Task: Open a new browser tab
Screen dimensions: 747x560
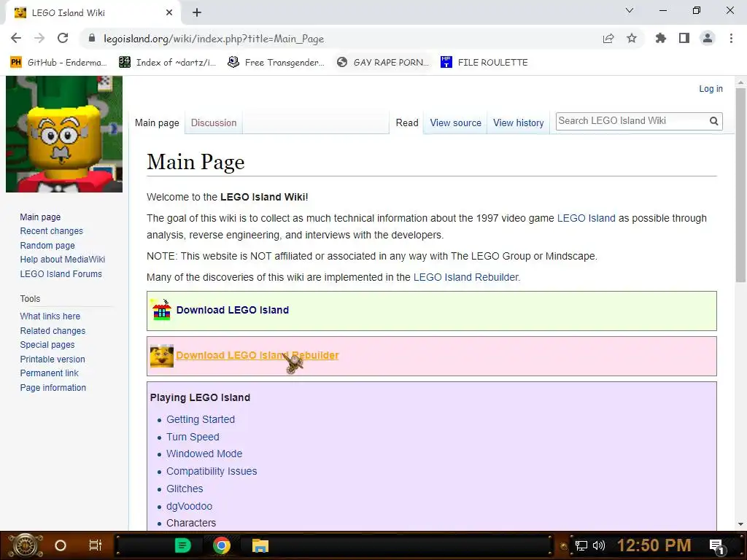Action: coord(197,13)
